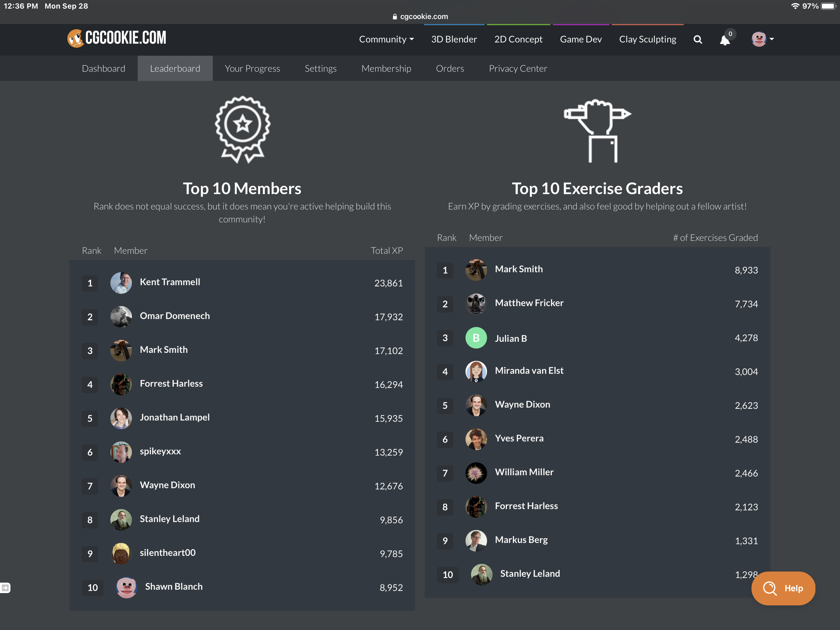The height and width of the screenshot is (630, 840).
Task: Expand the Community dropdown menu
Action: point(386,39)
